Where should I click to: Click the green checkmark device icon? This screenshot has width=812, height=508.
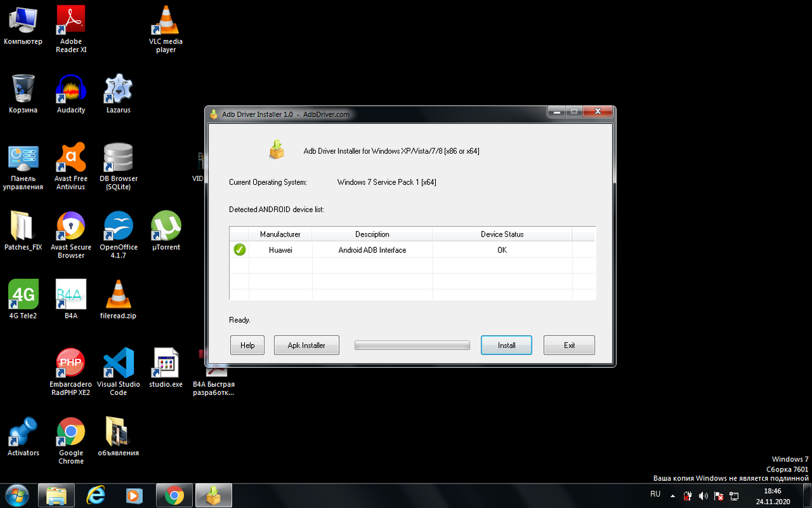tap(240, 250)
